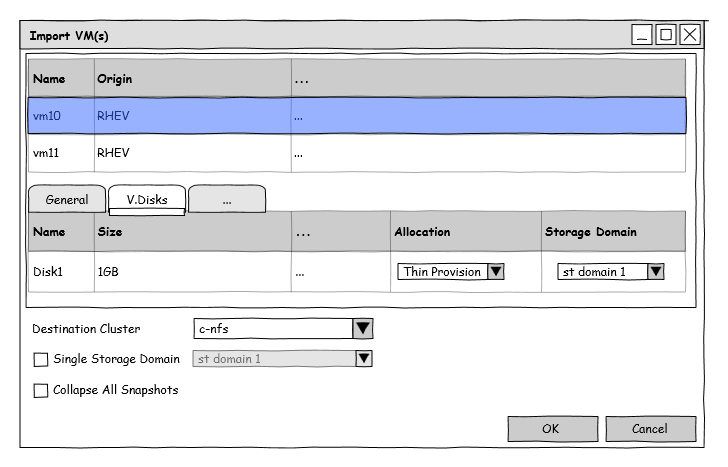728x467 pixels.
Task: Open the Destination Cluster c-nfs dropdown
Action: [363, 329]
